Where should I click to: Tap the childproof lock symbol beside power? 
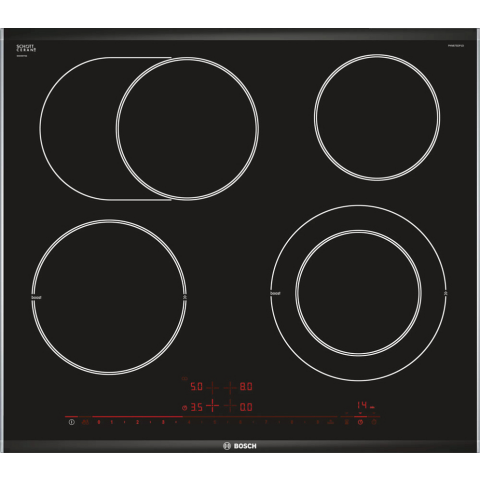click(x=85, y=422)
